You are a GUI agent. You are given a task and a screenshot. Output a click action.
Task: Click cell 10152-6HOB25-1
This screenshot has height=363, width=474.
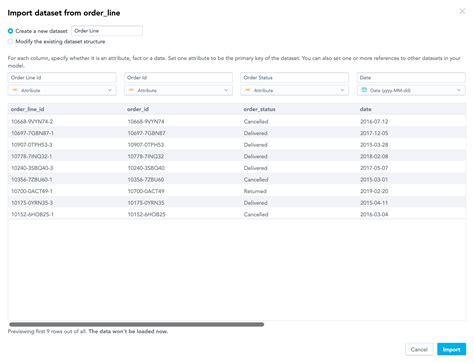[32, 214]
